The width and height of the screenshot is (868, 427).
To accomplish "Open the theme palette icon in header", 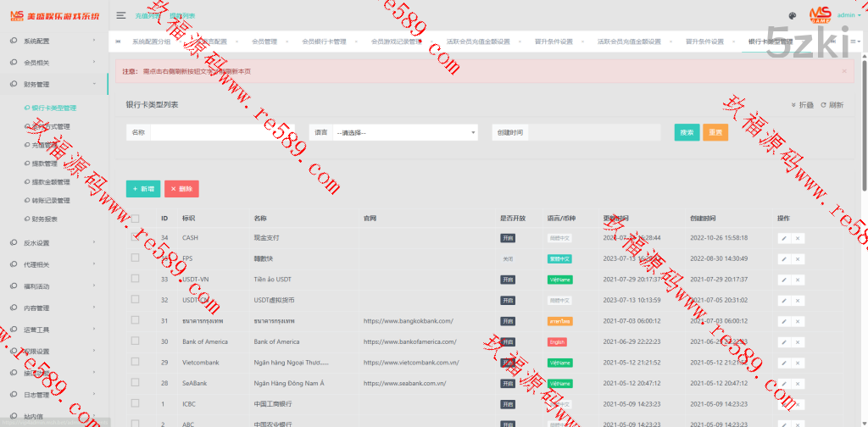I will click(792, 15).
